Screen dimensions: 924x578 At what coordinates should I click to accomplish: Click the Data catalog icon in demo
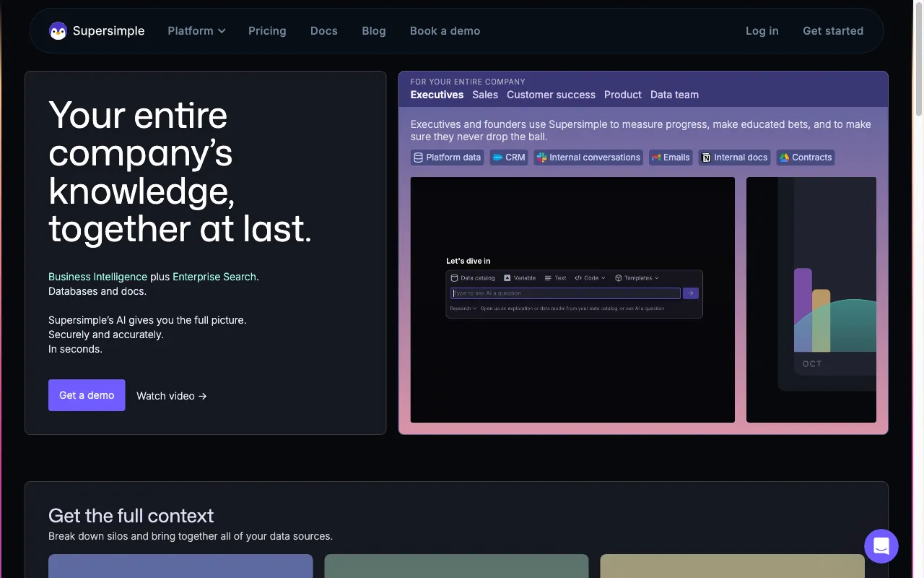click(x=454, y=278)
